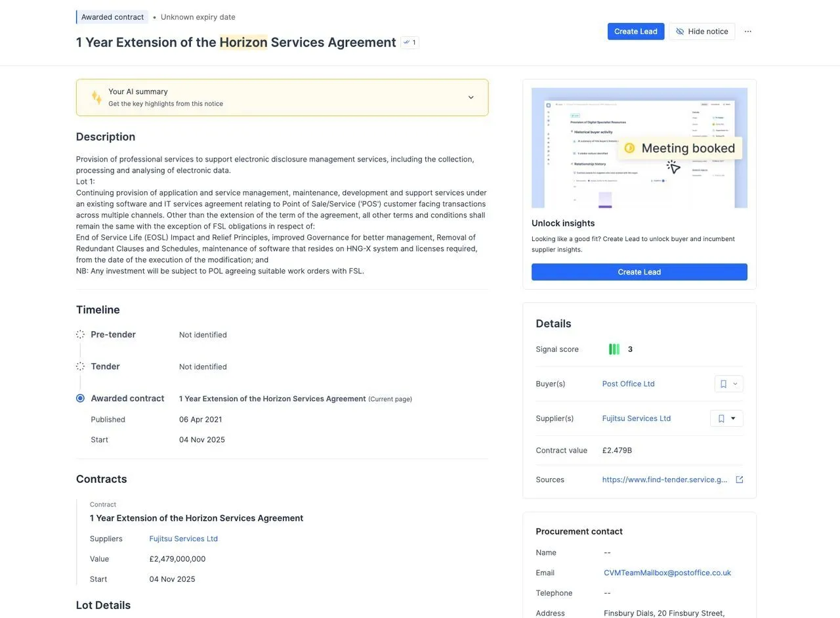The width and height of the screenshot is (840, 618).
Task: Click the Timeline heading
Action: click(98, 310)
